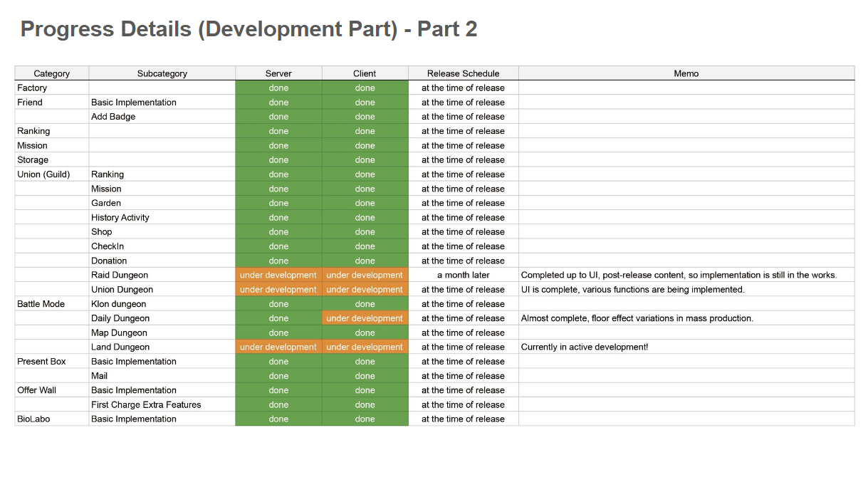Screen dimensions: 868x487
Task: Select the 'Category' column header
Action: click(x=52, y=73)
